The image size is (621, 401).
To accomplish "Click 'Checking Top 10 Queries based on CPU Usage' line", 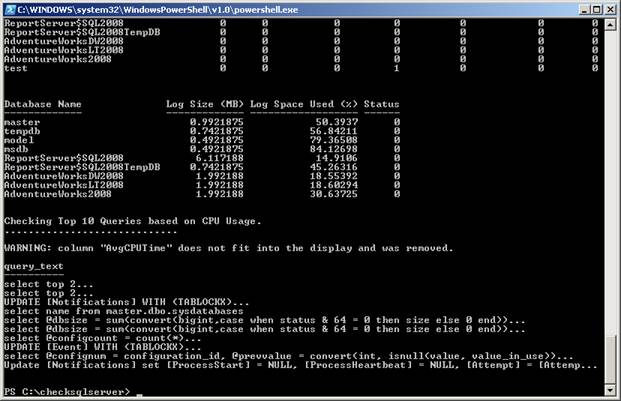I will point(133,221).
